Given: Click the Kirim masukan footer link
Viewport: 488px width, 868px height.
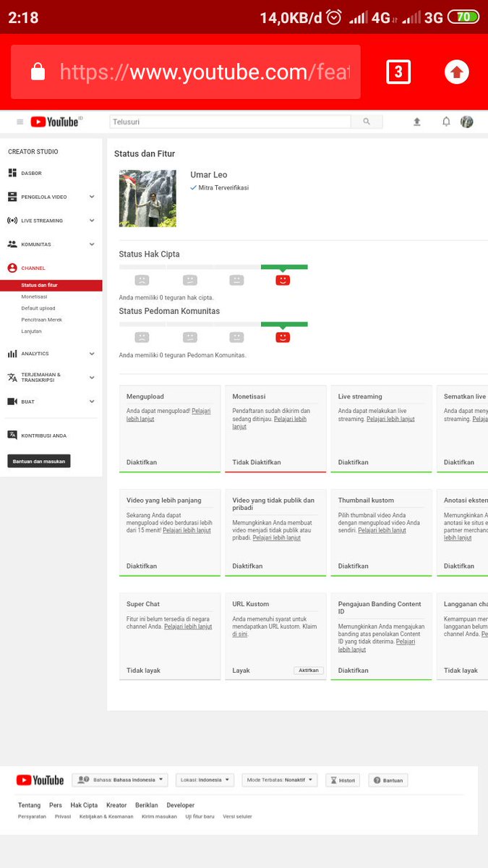Looking at the screenshot, I should click(x=159, y=817).
